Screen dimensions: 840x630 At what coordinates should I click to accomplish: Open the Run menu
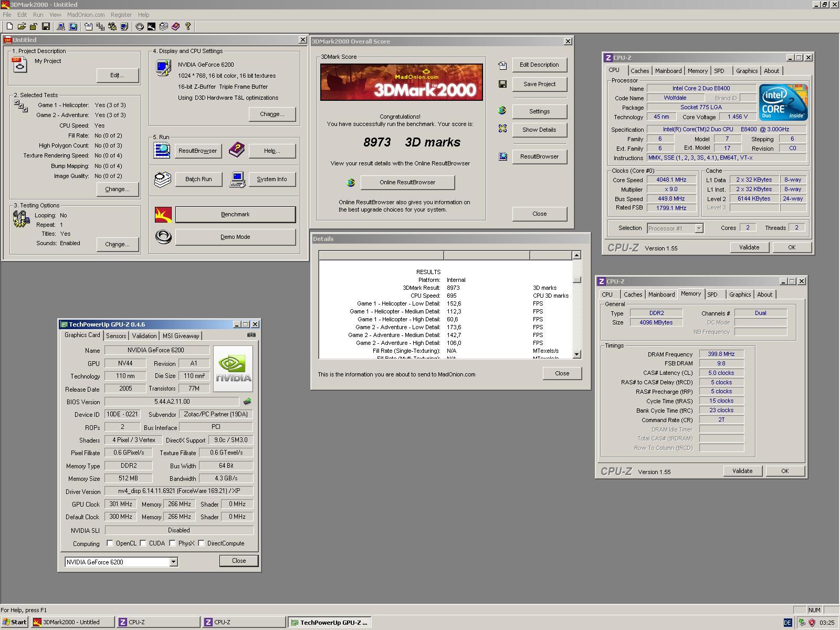(x=38, y=15)
